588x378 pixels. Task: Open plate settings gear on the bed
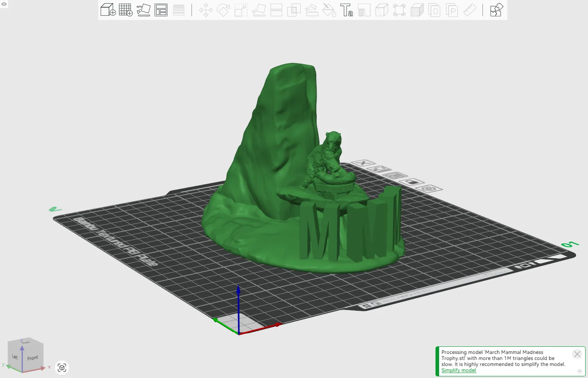pos(429,189)
